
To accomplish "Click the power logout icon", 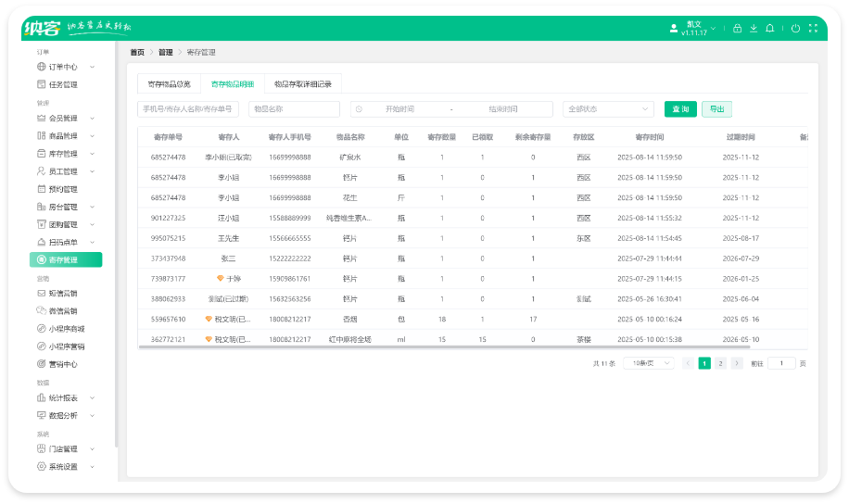I will [x=795, y=29].
